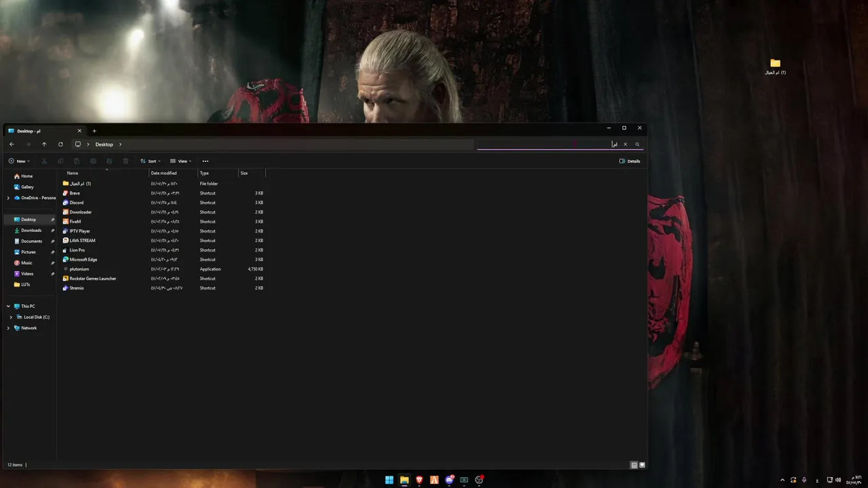Toggle the Details pane
Viewport: 868px width, 488px height.
(630, 161)
